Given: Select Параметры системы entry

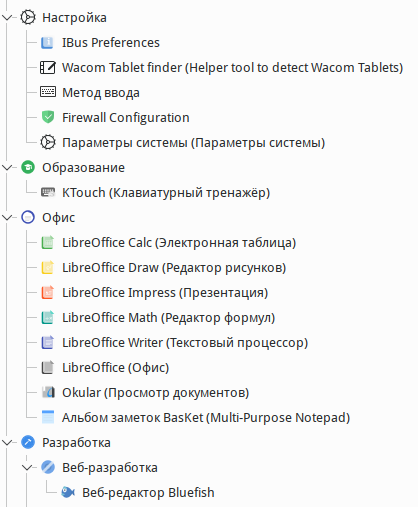Looking at the screenshot, I should coord(193,143).
